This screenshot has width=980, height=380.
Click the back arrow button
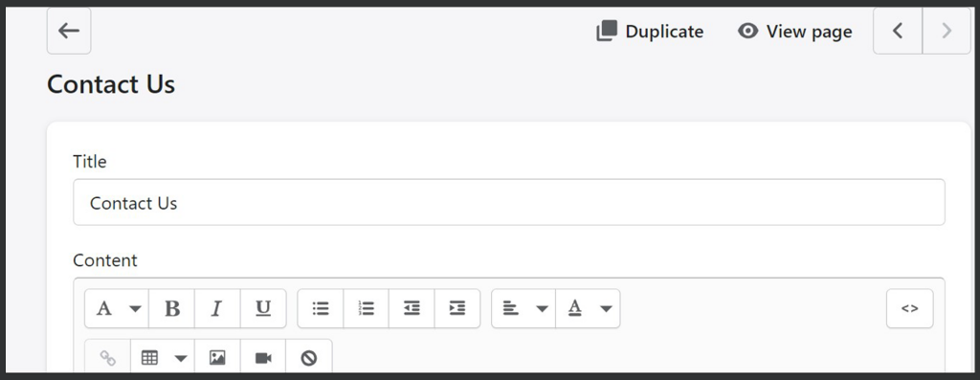coord(69,31)
